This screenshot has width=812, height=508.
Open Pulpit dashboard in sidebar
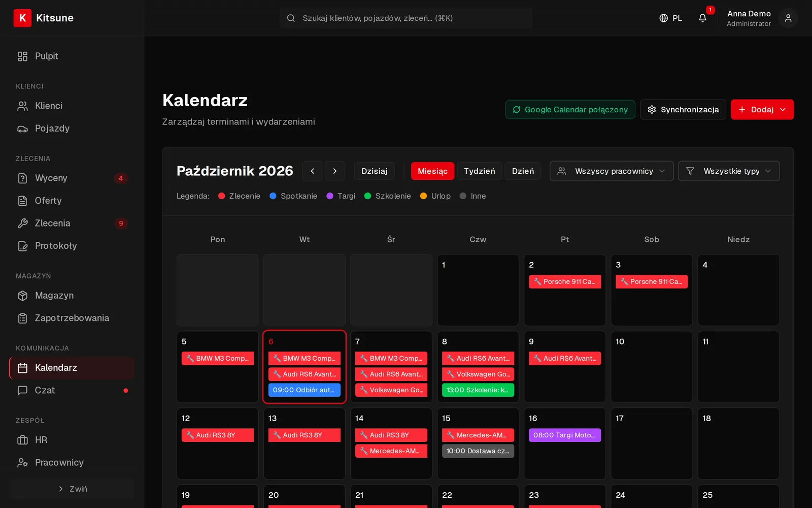pos(72,56)
